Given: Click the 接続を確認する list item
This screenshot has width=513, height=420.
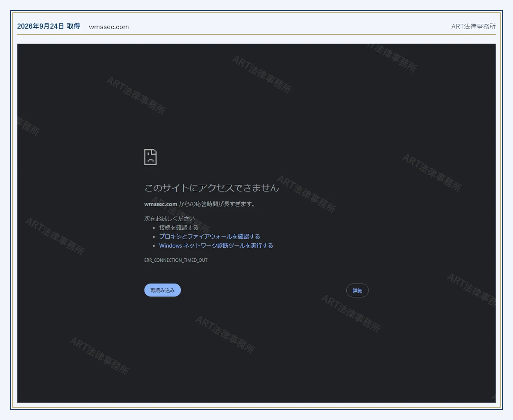Looking at the screenshot, I should 179,228.
